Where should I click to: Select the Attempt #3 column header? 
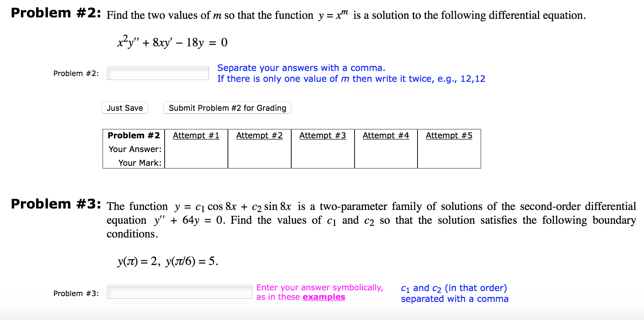tap(322, 135)
